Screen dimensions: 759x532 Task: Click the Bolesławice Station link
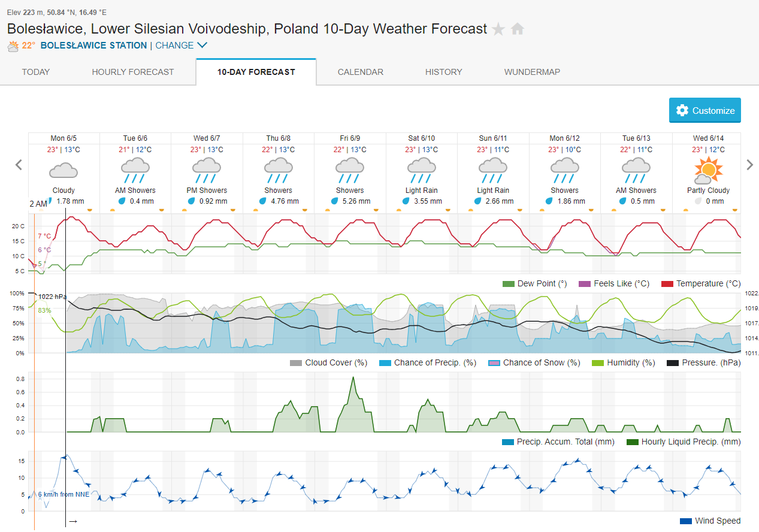pos(93,46)
